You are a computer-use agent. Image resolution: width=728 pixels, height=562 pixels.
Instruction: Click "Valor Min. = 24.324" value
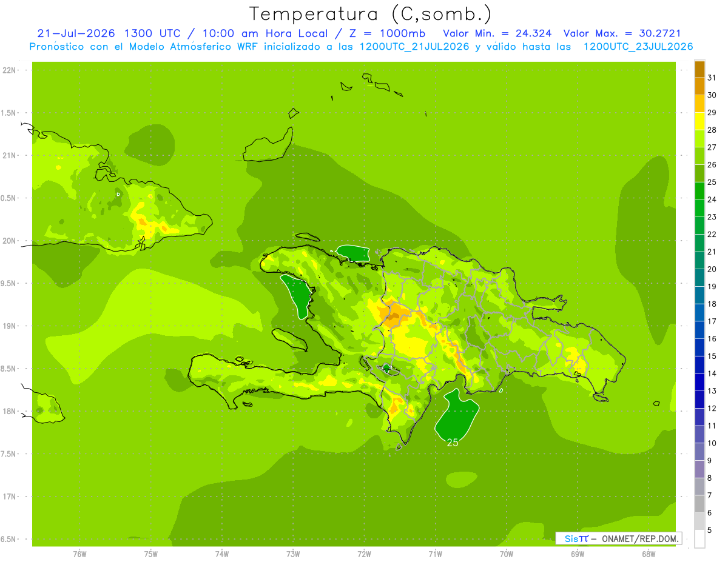coord(497,33)
